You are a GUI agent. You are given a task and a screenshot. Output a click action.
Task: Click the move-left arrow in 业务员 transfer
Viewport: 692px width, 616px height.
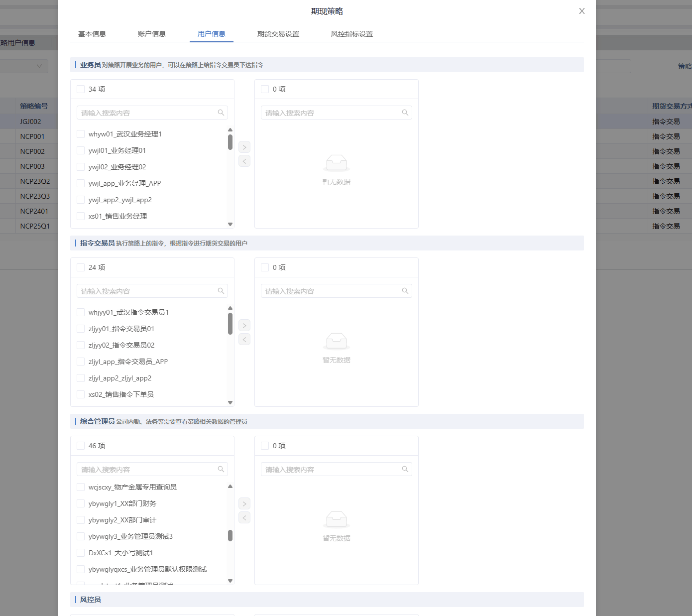(x=244, y=161)
